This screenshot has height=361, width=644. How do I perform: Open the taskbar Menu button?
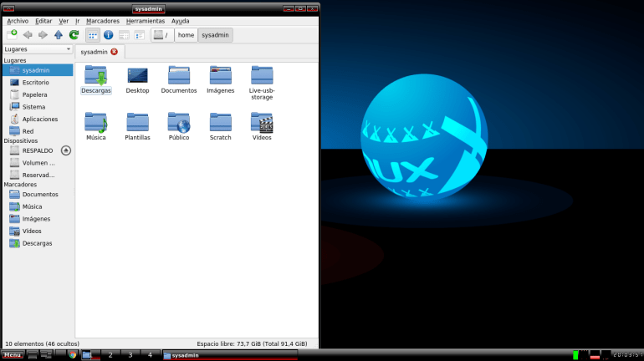13,355
